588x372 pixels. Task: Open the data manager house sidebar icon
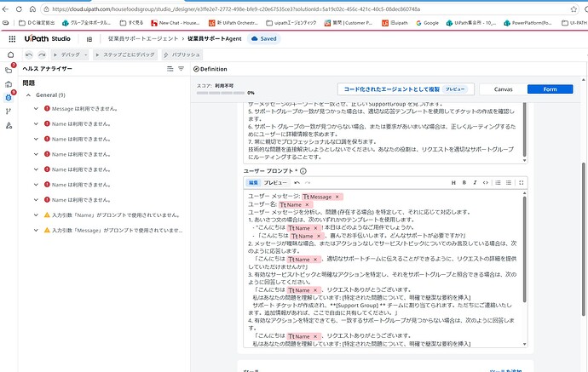tap(9, 84)
